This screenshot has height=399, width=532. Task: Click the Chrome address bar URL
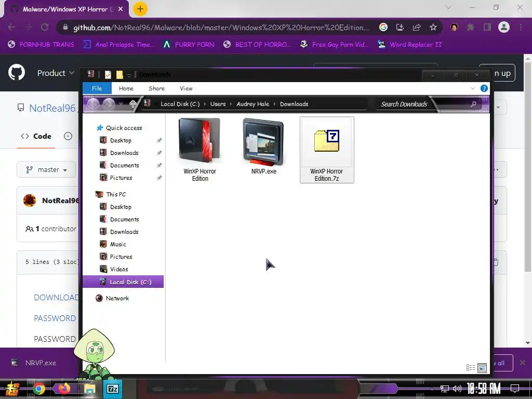(x=221, y=28)
